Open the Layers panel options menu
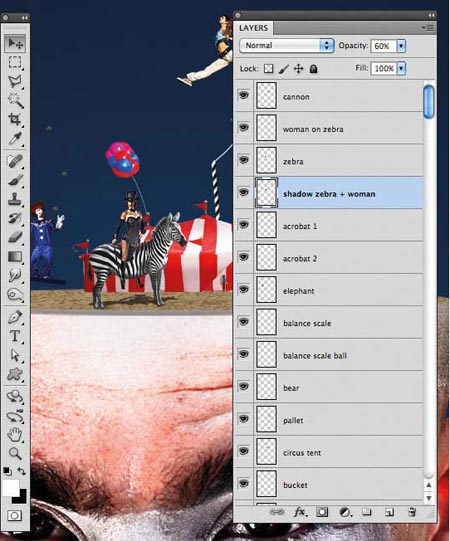 tap(428, 28)
